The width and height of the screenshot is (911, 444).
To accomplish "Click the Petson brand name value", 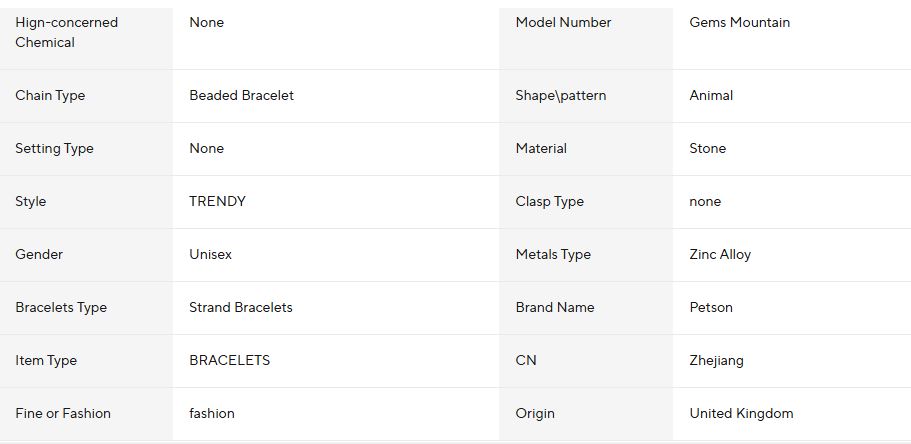I will [711, 307].
